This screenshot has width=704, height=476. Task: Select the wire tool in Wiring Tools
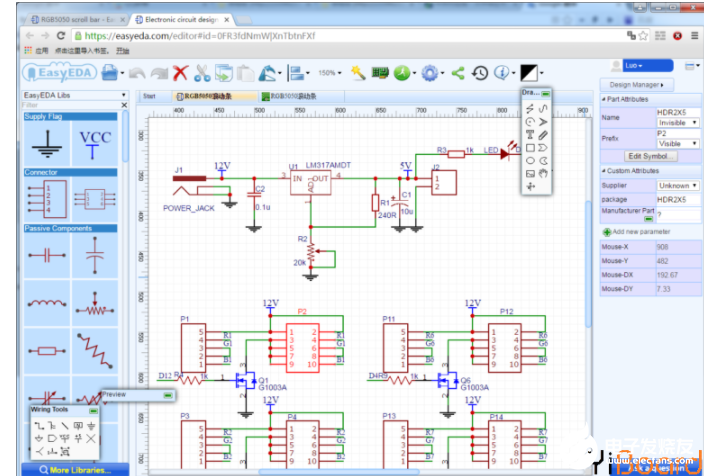tap(40, 425)
